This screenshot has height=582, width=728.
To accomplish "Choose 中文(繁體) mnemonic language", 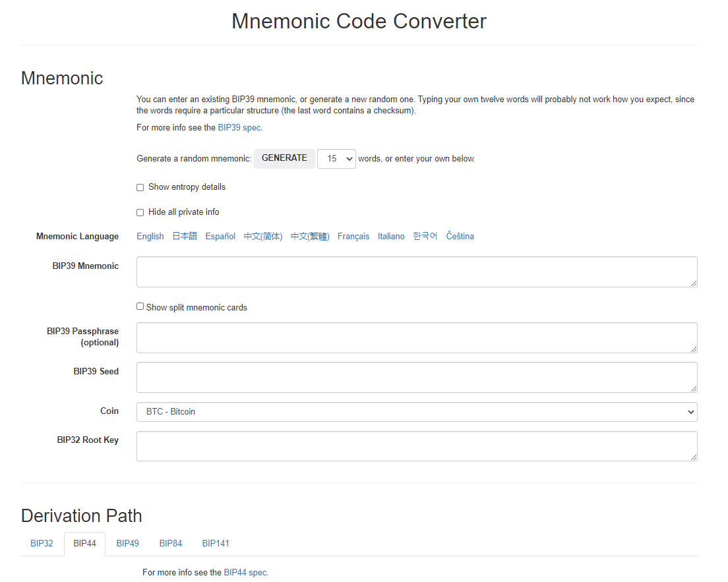I will (310, 236).
